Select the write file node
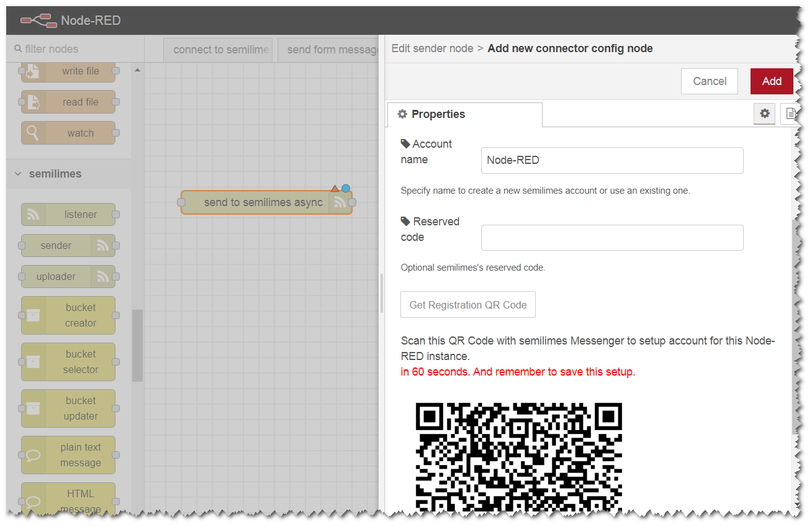Viewport: 812px width, 527px height. [68, 71]
